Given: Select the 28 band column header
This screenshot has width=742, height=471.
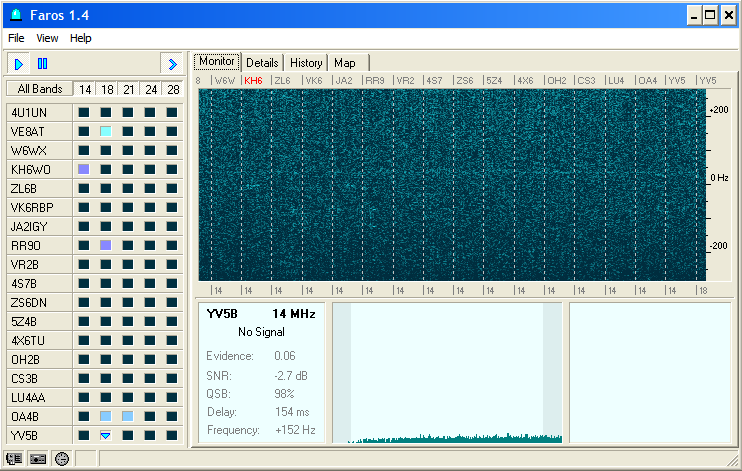Looking at the screenshot, I should pos(173,89).
